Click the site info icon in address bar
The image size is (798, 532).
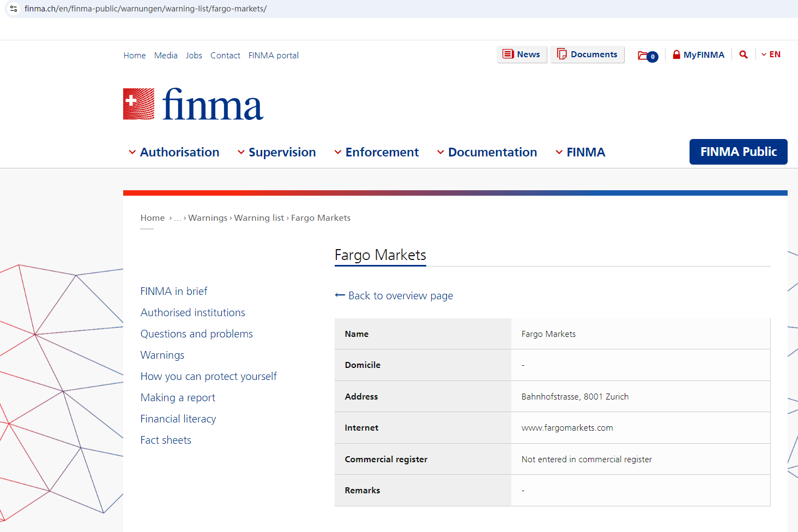(14, 9)
